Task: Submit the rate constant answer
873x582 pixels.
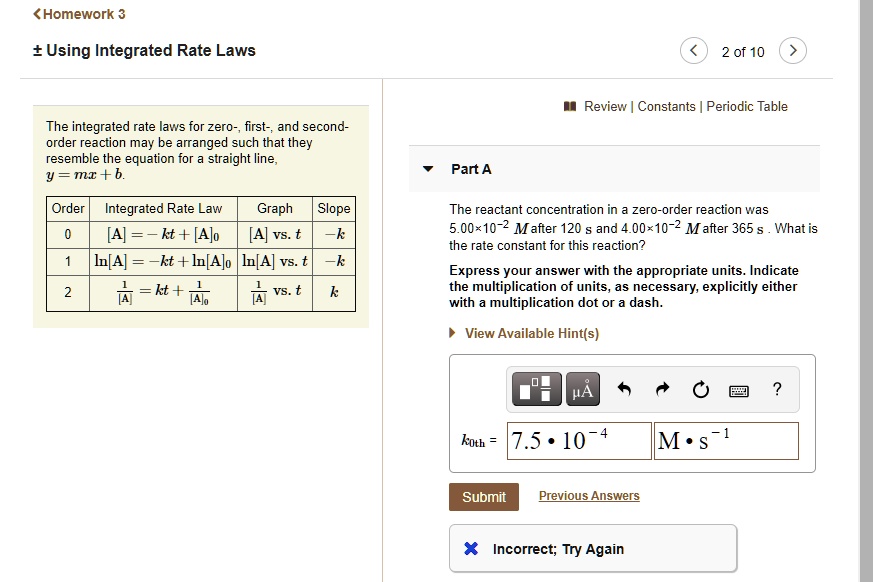Action: pyautogui.click(x=483, y=495)
